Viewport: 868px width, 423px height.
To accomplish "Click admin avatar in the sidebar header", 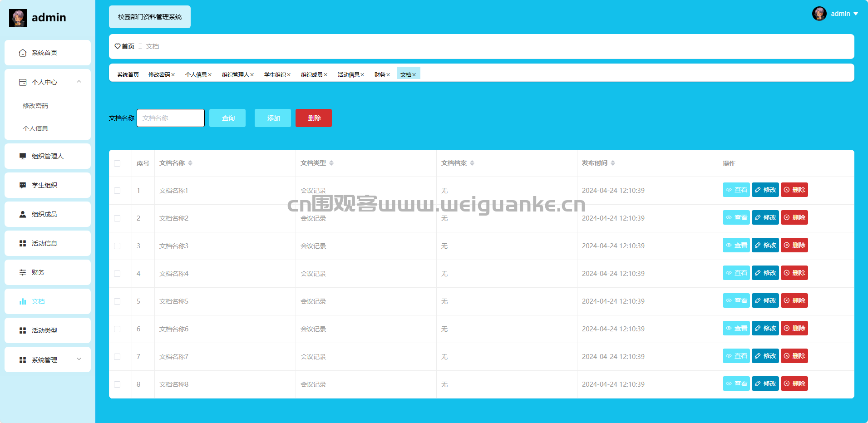I will pos(18,18).
